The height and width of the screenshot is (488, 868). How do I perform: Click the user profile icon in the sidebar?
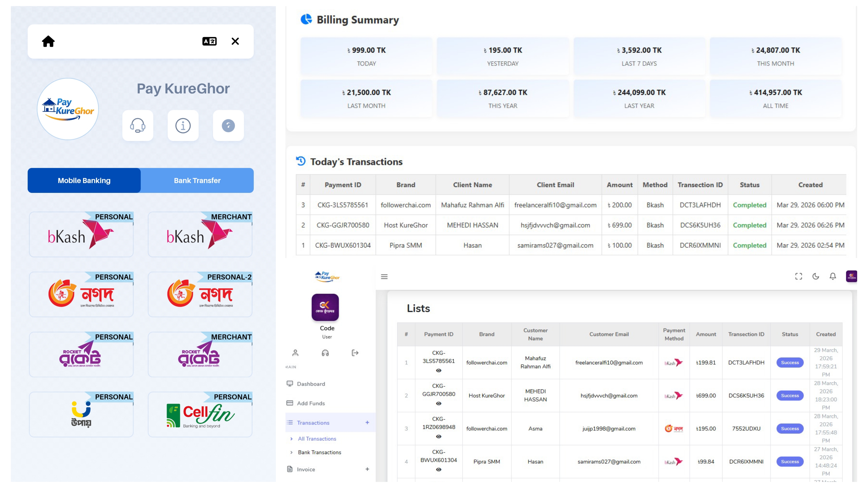tap(295, 353)
